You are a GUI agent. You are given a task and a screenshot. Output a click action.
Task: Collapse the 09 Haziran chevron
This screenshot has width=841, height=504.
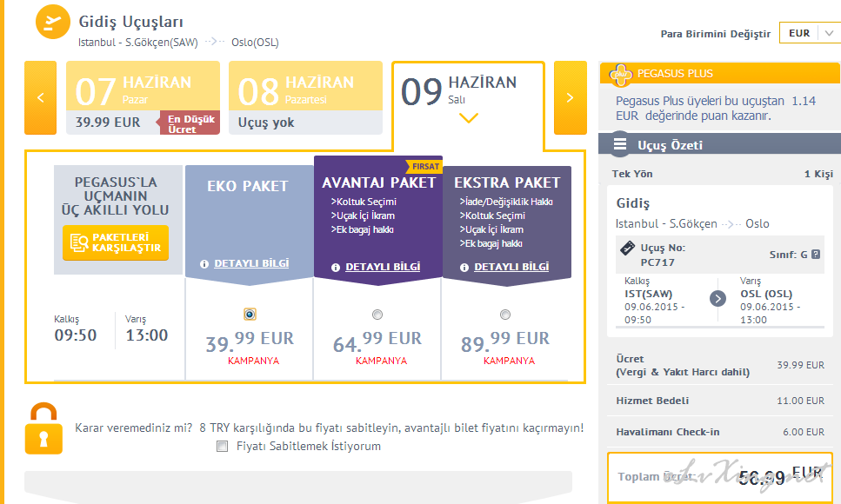469,118
